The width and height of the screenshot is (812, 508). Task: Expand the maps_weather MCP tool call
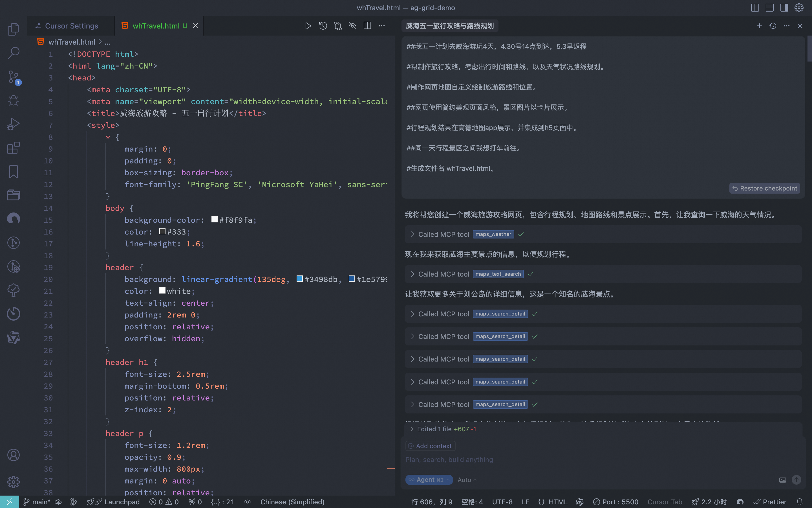point(603,234)
